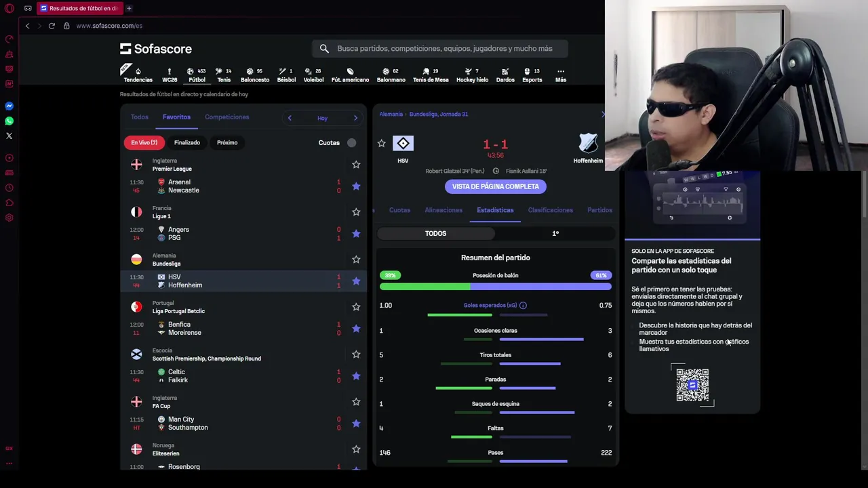Image resolution: width=868 pixels, height=488 pixels.
Task: Filter by Próximo matches
Action: click(227, 142)
